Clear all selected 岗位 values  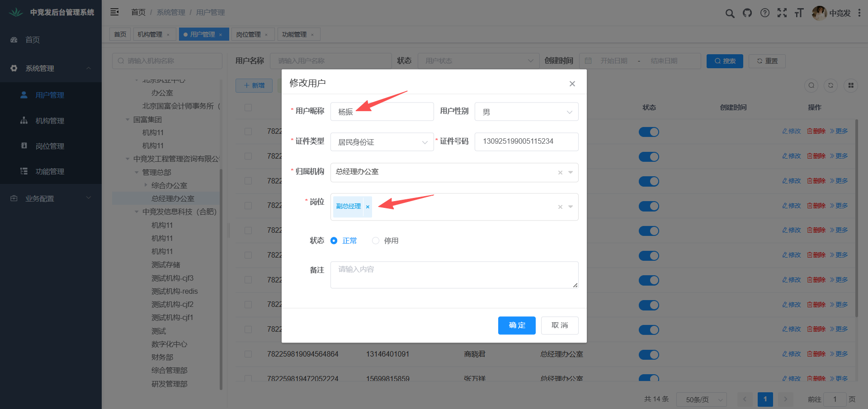click(x=560, y=207)
